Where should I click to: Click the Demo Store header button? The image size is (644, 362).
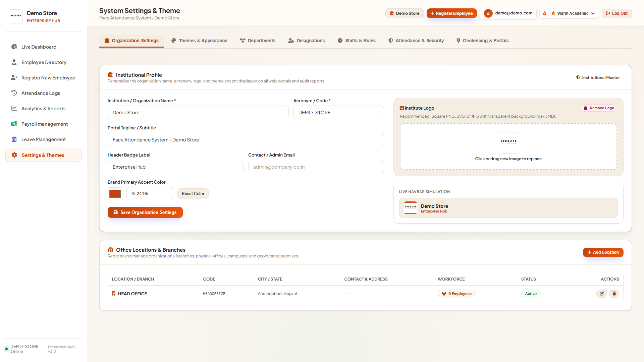pos(405,13)
